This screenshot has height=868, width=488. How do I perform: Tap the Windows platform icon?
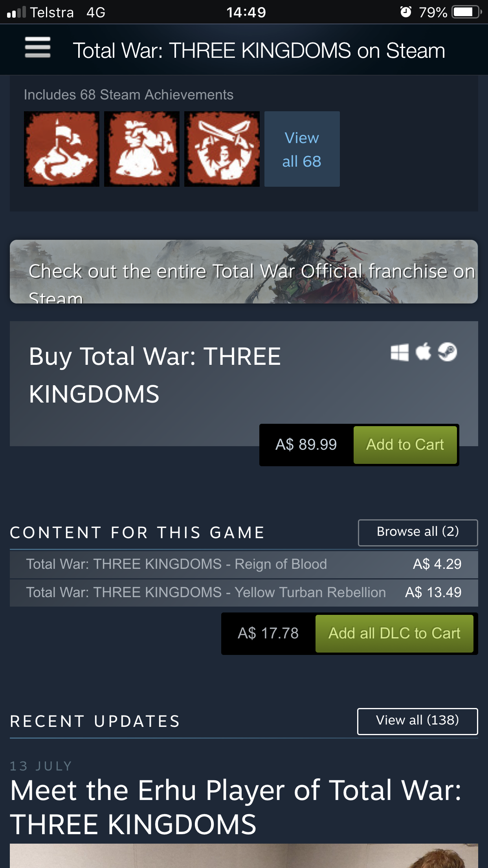point(400,352)
